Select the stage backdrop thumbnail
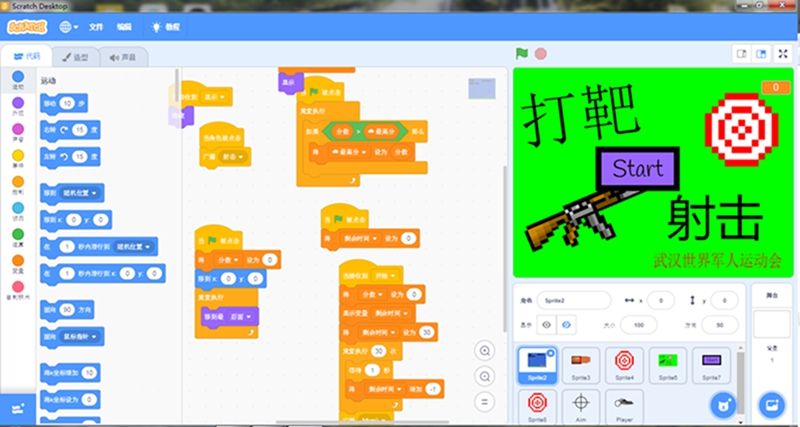 771,324
